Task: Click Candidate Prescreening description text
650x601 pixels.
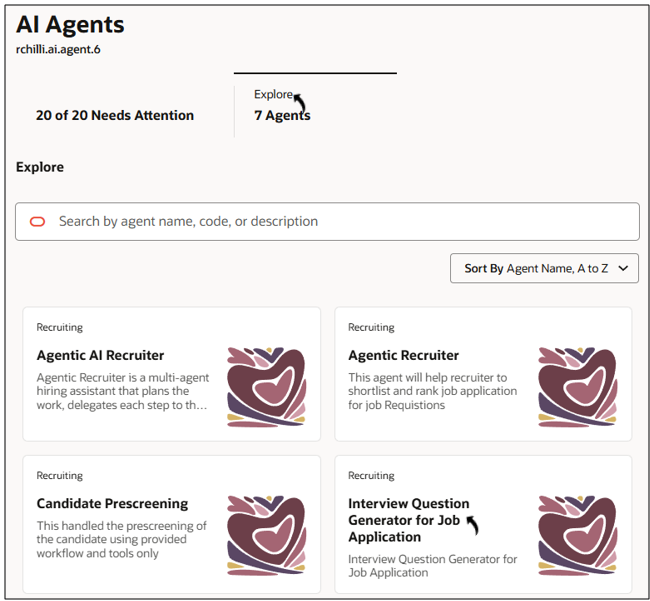Action: coord(121,539)
